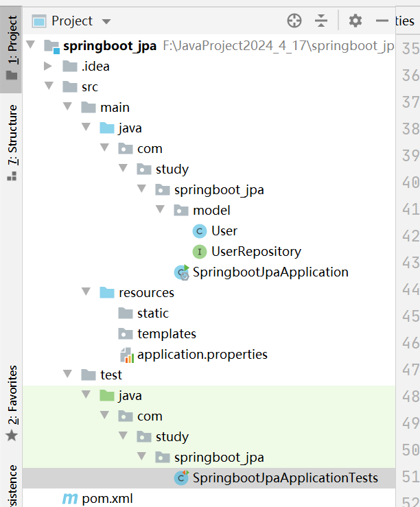The height and width of the screenshot is (507, 420).
Task: Open the 2: Favorites tool window tab
Action: point(12,403)
